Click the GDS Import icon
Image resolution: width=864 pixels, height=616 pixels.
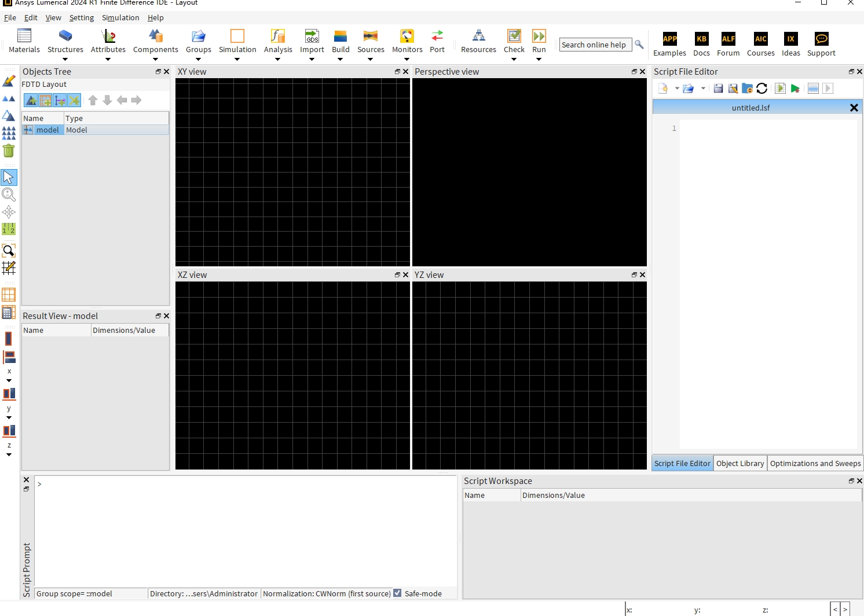312,36
